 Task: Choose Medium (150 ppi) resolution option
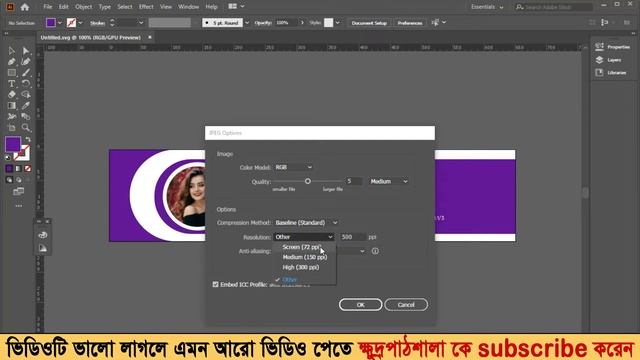click(x=304, y=257)
